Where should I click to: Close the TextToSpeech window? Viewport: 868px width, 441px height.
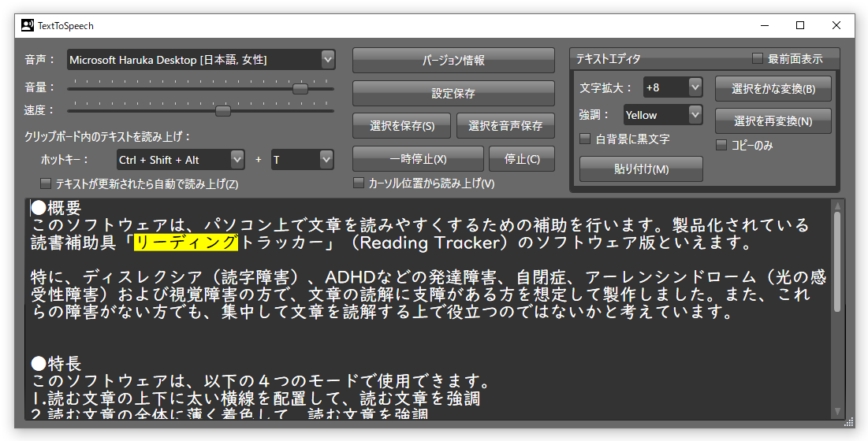(836, 25)
